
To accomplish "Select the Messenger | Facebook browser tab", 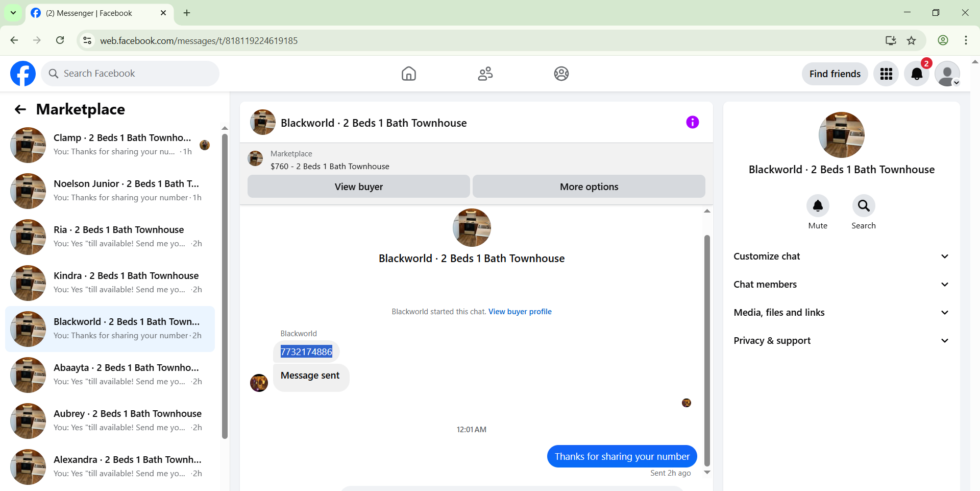I will (100, 13).
